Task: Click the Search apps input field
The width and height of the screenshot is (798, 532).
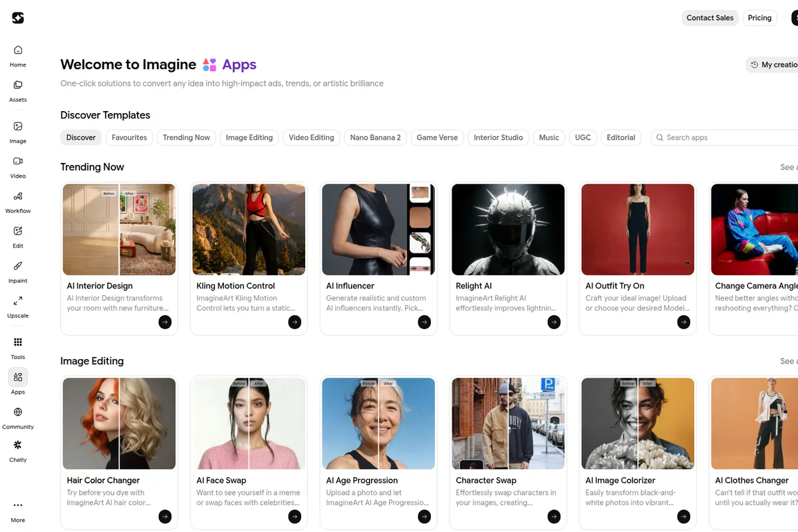Action: [725, 138]
